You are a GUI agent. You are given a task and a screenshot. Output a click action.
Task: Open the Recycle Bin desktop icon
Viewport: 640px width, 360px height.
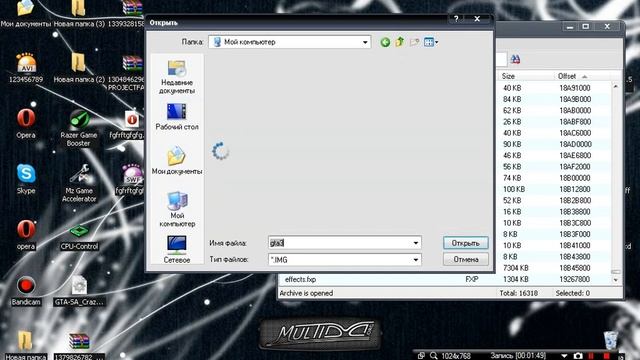tap(611, 340)
